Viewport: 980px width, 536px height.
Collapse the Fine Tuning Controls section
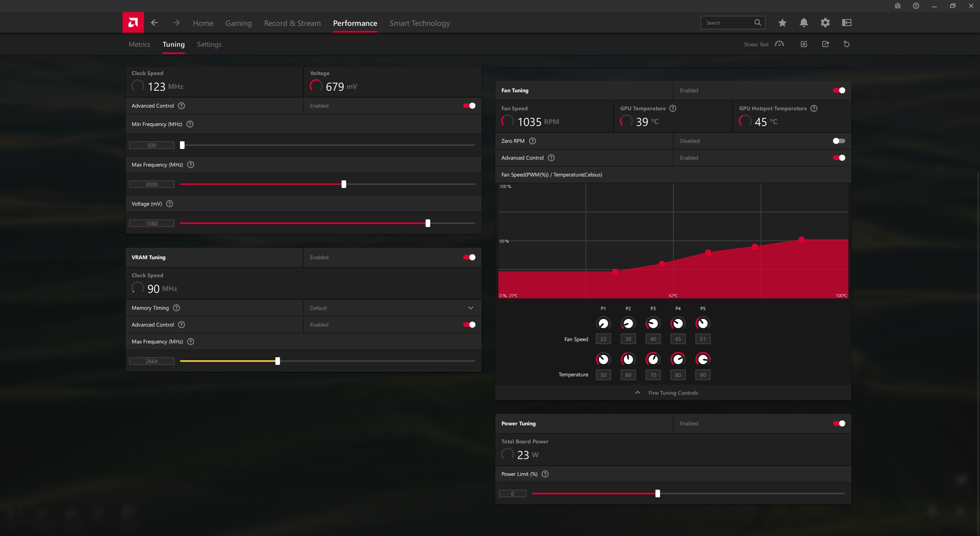[x=673, y=393]
